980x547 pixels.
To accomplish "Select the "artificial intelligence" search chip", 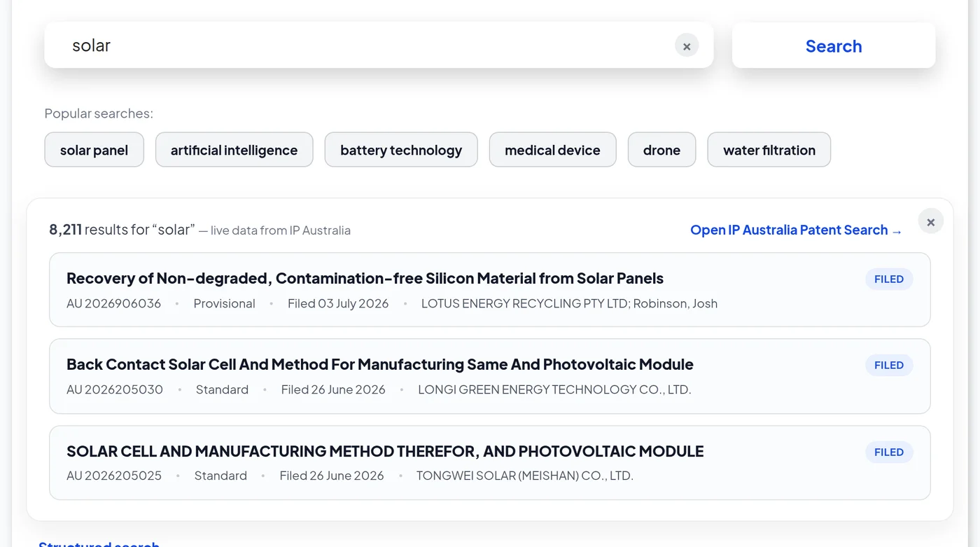I will click(x=234, y=150).
